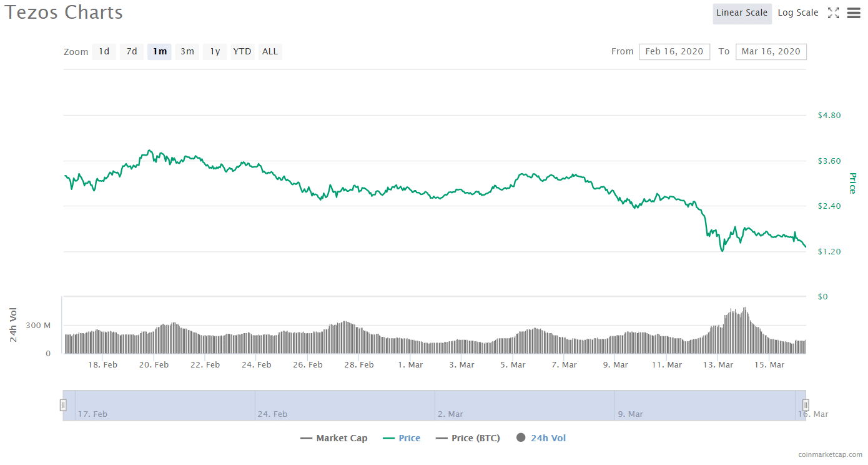Click the 3. Mar date label
Viewport: 868px width, 465px height.
click(x=461, y=365)
